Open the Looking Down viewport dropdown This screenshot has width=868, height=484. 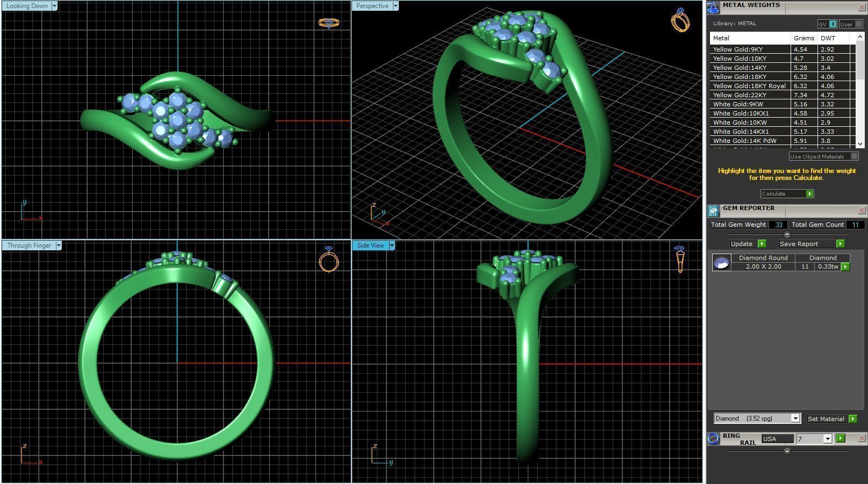tap(54, 6)
